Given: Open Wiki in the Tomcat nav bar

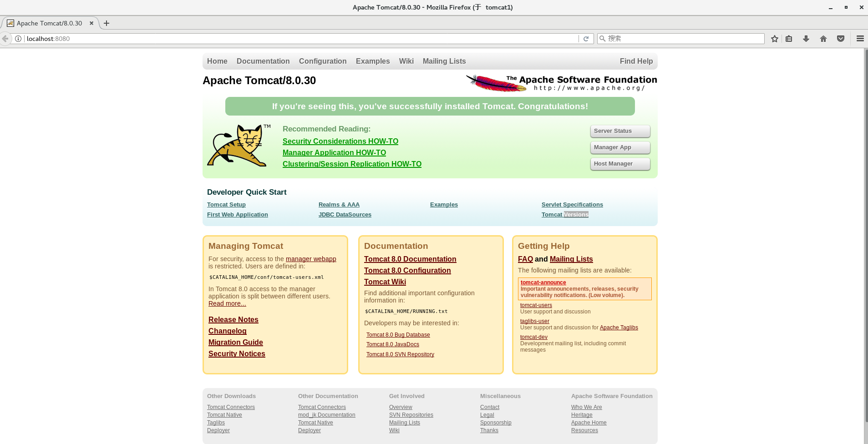Looking at the screenshot, I should 406,61.
